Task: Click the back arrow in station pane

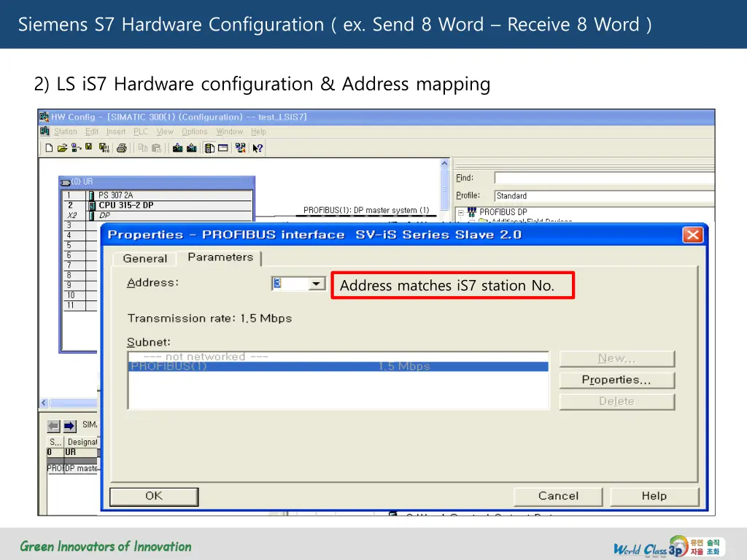Action: (53, 426)
